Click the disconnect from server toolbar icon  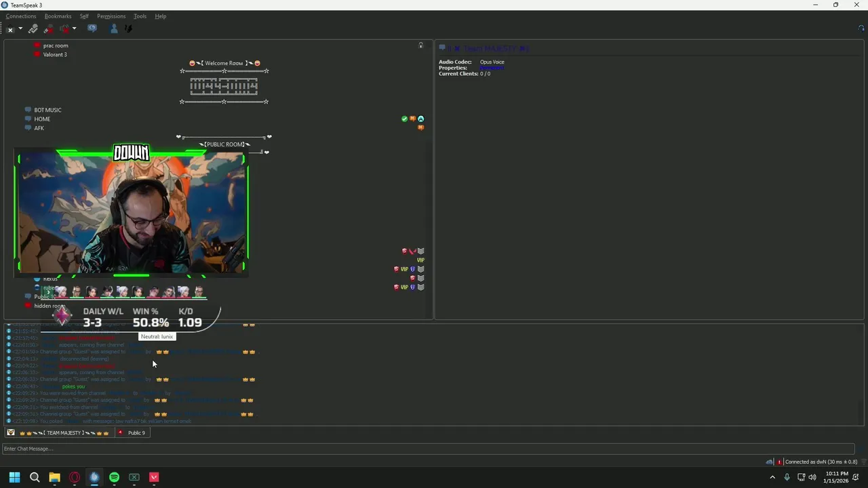[33, 29]
